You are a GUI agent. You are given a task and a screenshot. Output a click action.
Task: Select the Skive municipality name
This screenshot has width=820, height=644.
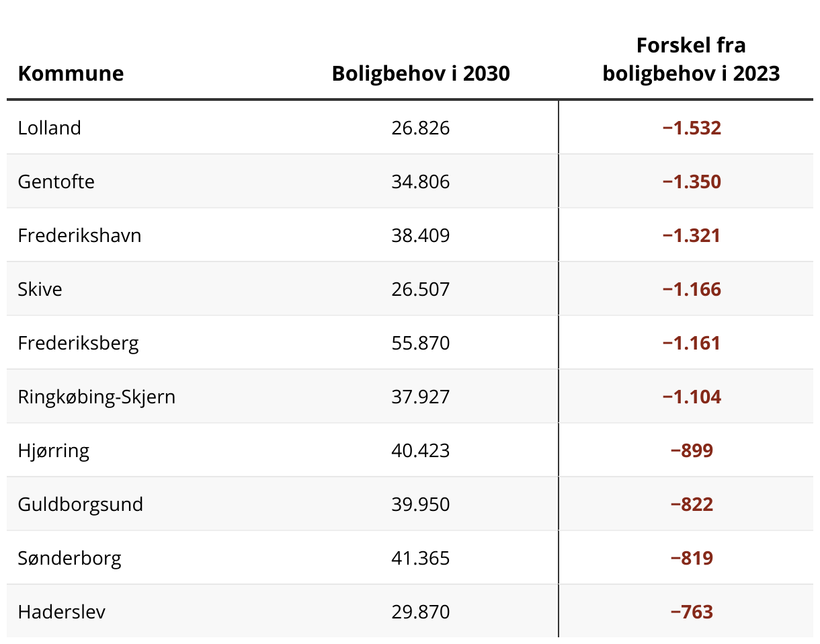(x=40, y=289)
